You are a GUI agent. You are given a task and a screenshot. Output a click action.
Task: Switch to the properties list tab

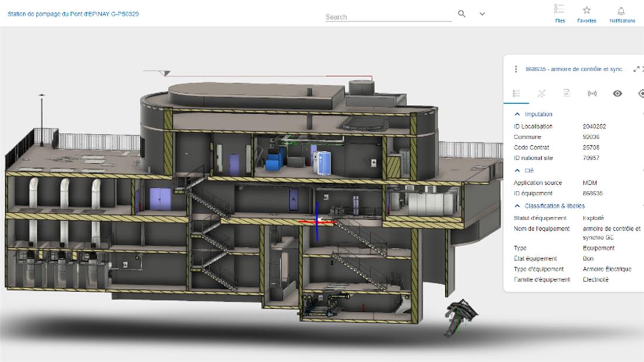[x=516, y=94]
